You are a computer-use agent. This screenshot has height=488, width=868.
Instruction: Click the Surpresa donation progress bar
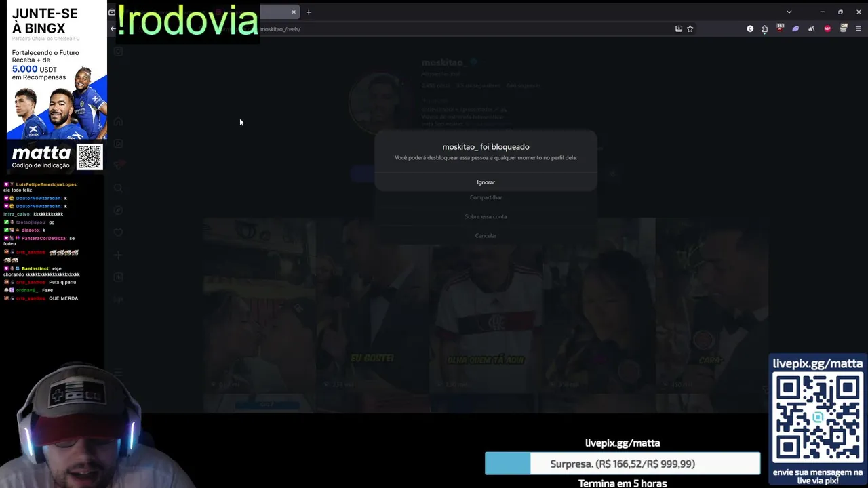point(623,464)
